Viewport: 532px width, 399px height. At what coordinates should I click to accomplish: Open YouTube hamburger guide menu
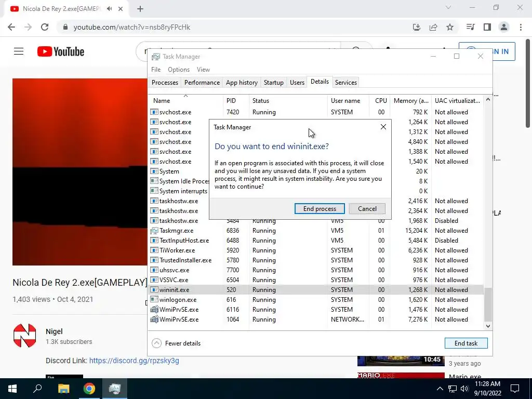pos(19,51)
